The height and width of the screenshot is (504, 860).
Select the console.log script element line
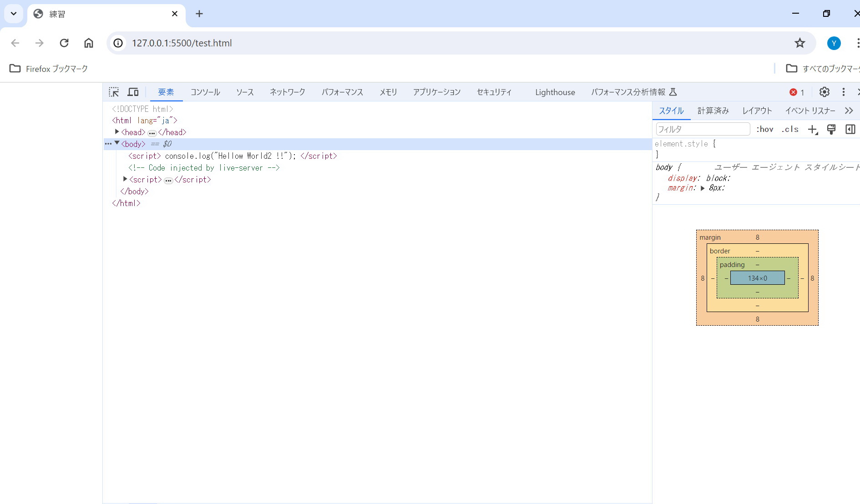233,156
